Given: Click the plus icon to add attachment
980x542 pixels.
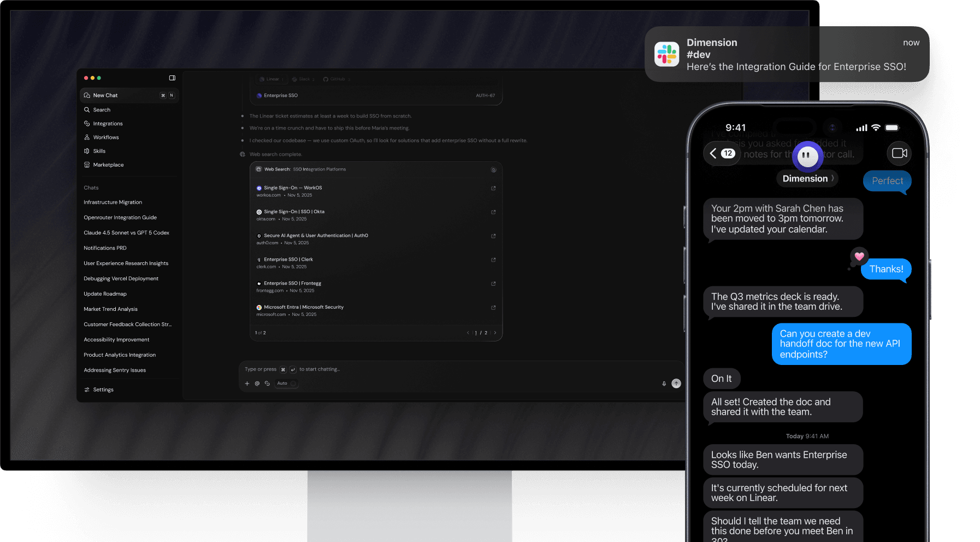Looking at the screenshot, I should coord(247,384).
